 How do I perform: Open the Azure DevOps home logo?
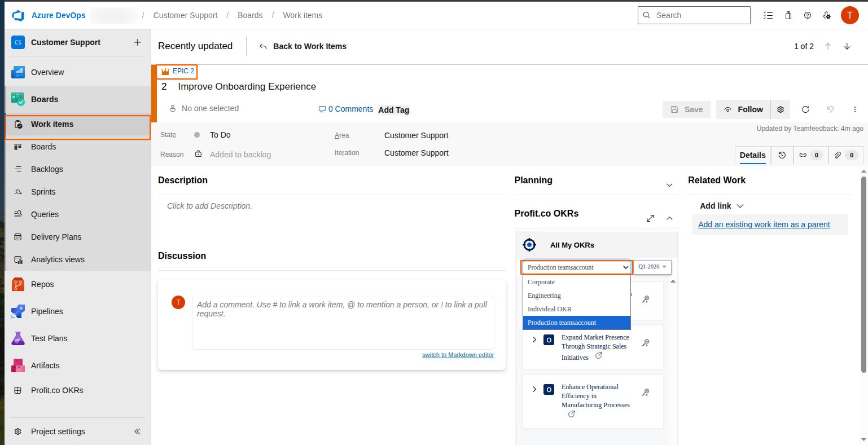19,15
